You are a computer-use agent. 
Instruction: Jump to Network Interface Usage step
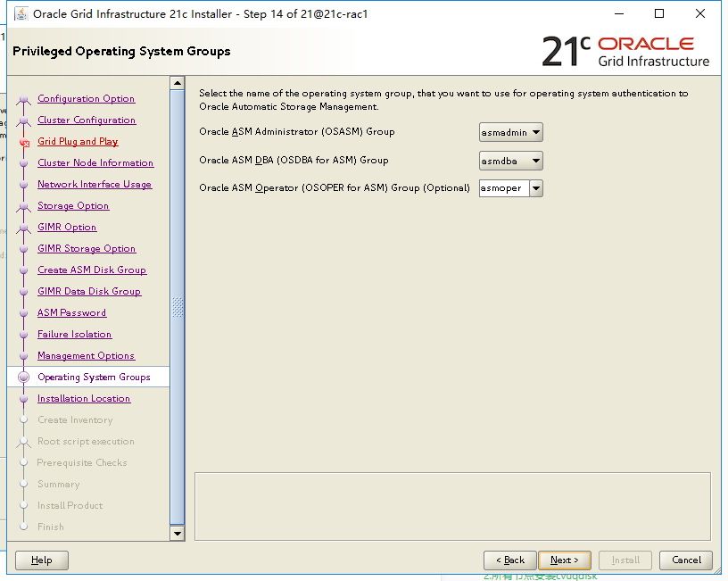pos(95,184)
